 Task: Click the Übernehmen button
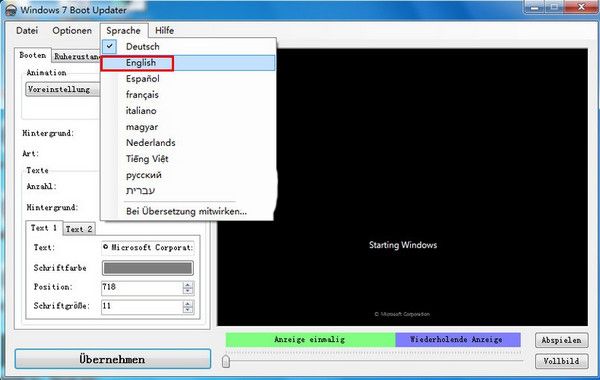point(112,359)
